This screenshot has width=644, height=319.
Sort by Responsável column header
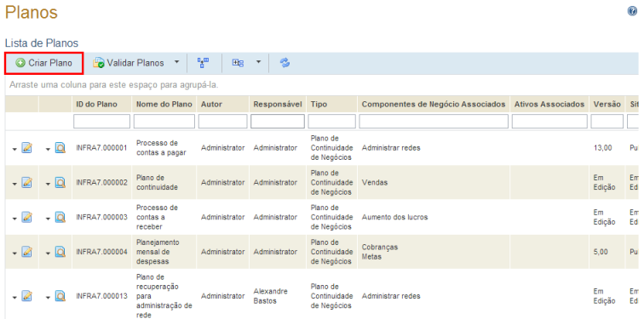click(278, 105)
